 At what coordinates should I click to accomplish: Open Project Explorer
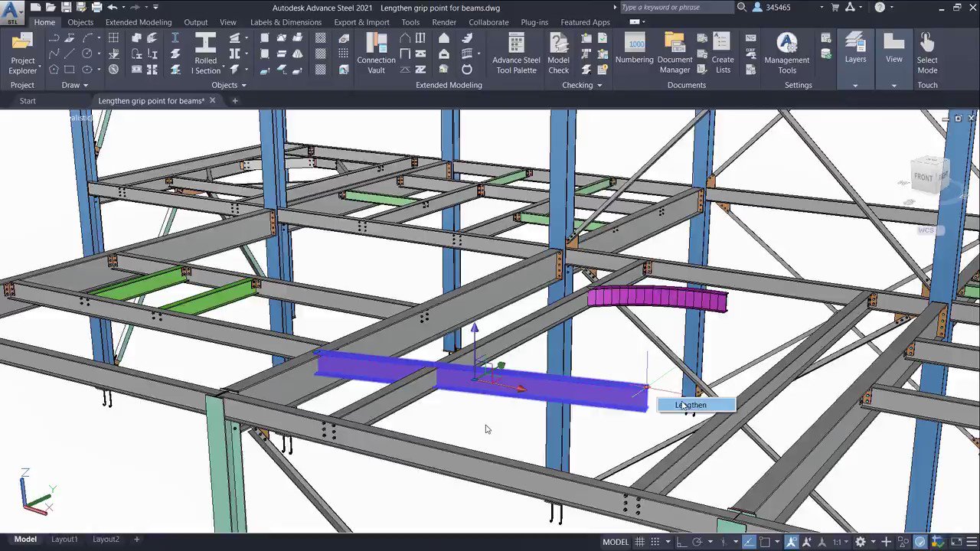click(22, 54)
